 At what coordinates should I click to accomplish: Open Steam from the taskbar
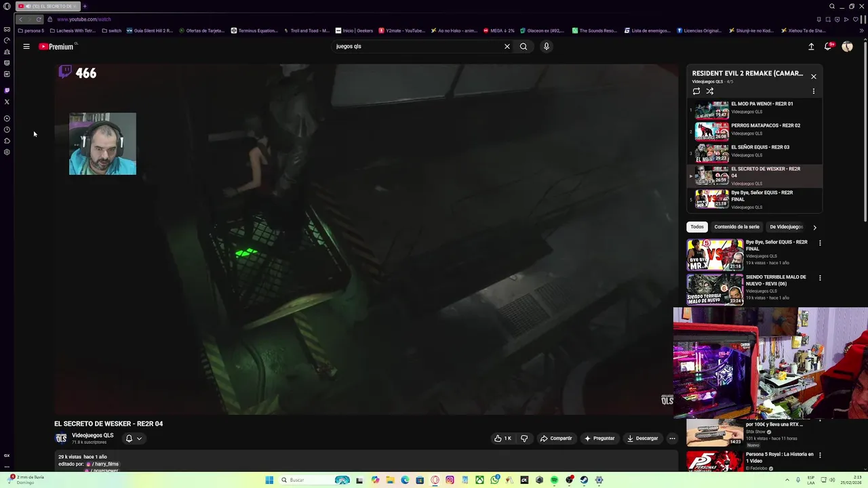coord(584,480)
